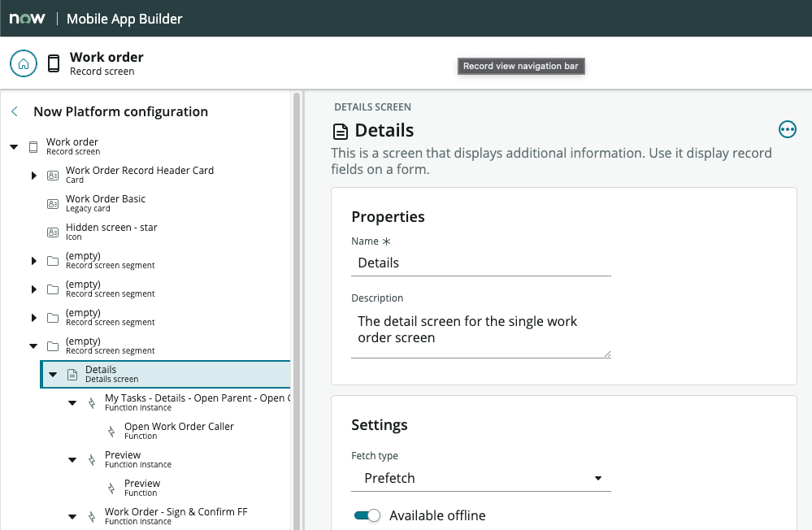This screenshot has width=812, height=530.
Task: Click the function icon for My Tasks instance
Action: (92, 403)
